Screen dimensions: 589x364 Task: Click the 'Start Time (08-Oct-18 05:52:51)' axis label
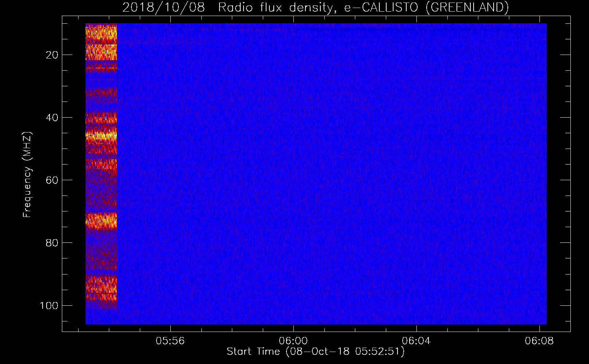pos(316,352)
